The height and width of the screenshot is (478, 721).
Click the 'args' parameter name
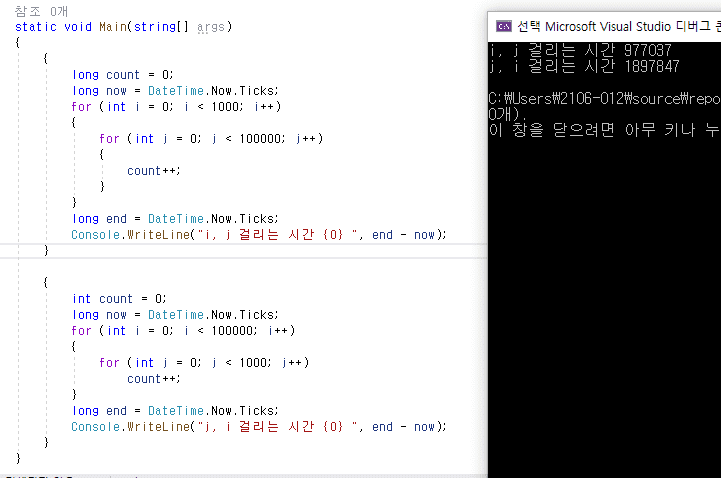pos(211,27)
